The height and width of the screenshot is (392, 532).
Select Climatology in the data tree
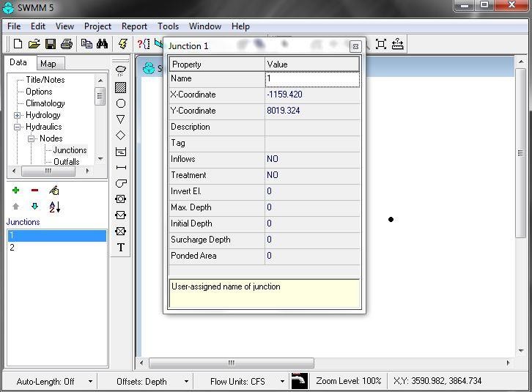45,103
